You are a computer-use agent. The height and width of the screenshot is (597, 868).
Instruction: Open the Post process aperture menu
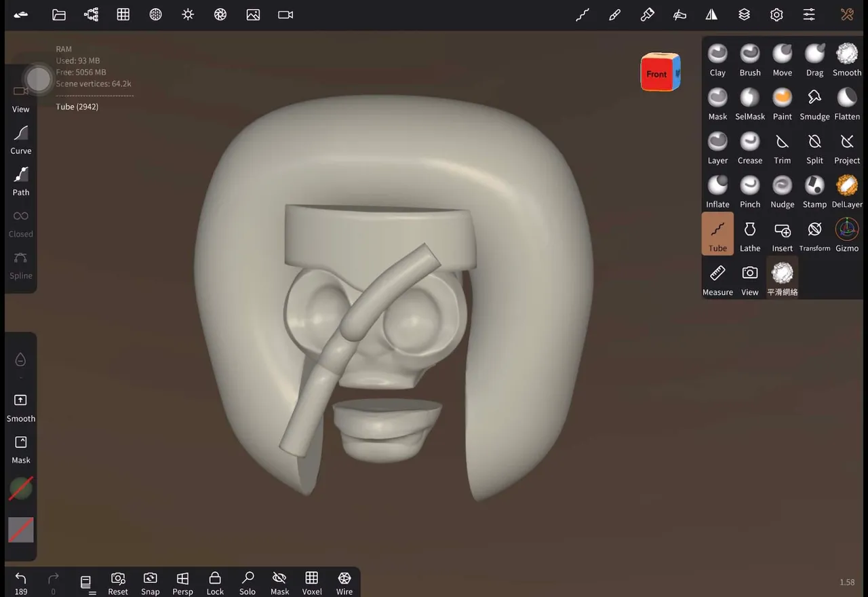coord(220,14)
